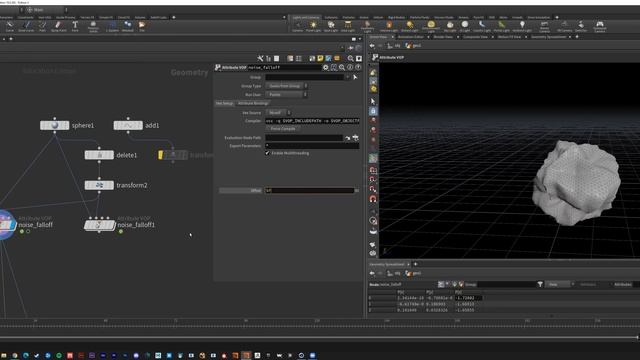This screenshot has height=360, width=640.
Task: Add a Spot Light from the shelf
Action: point(331,27)
